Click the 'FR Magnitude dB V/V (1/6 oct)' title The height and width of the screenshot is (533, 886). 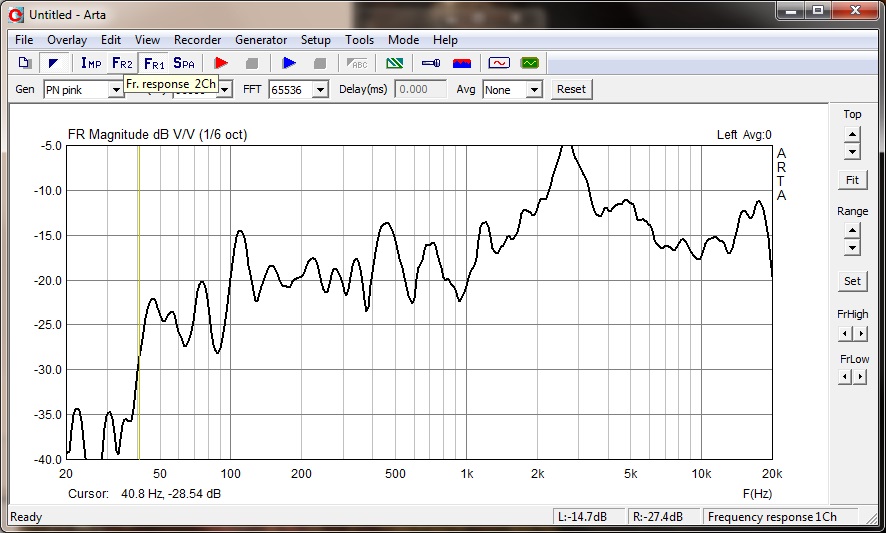tap(157, 135)
